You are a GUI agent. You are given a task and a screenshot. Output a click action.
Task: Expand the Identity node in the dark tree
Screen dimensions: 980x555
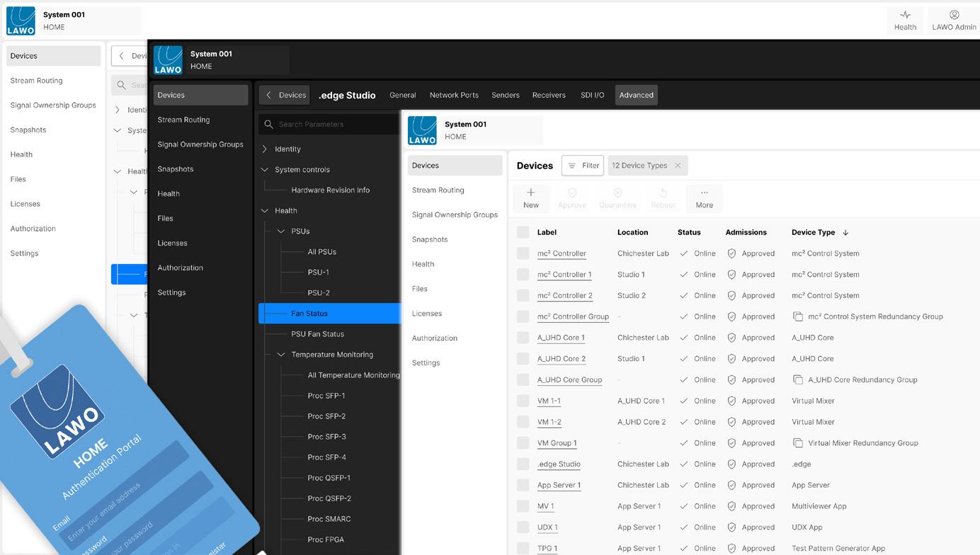point(265,149)
